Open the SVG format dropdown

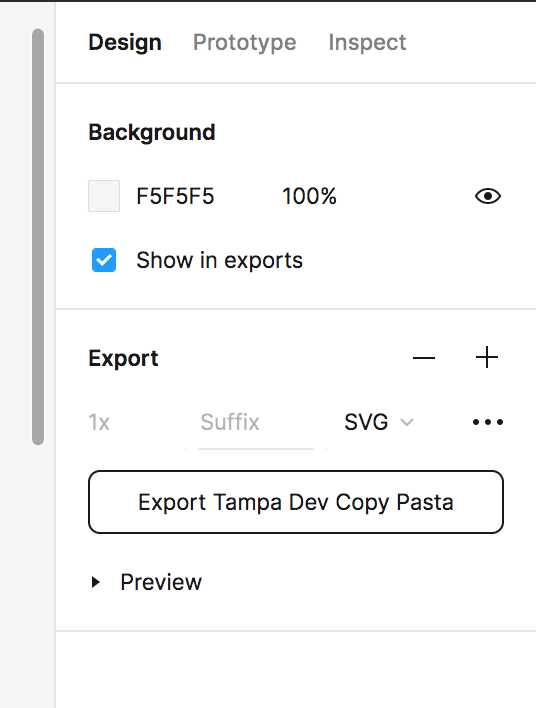pos(378,422)
